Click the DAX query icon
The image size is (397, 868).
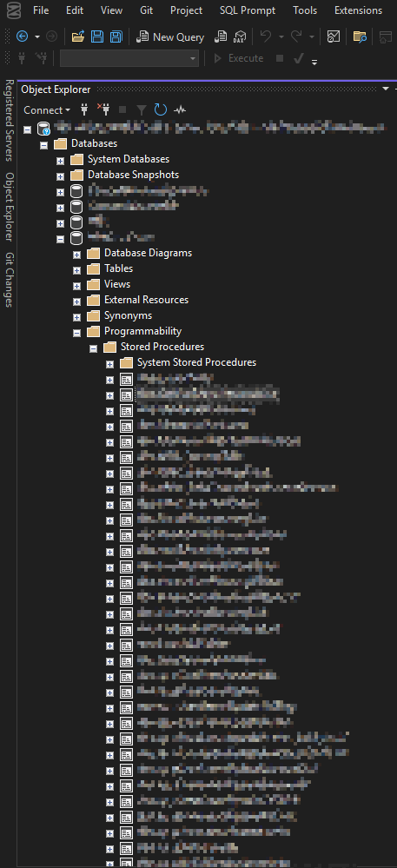coord(240,37)
